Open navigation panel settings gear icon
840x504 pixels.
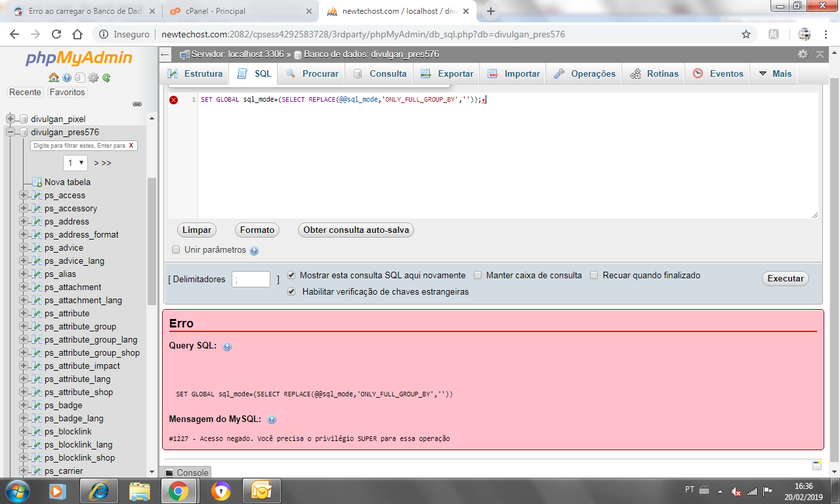[x=93, y=77]
